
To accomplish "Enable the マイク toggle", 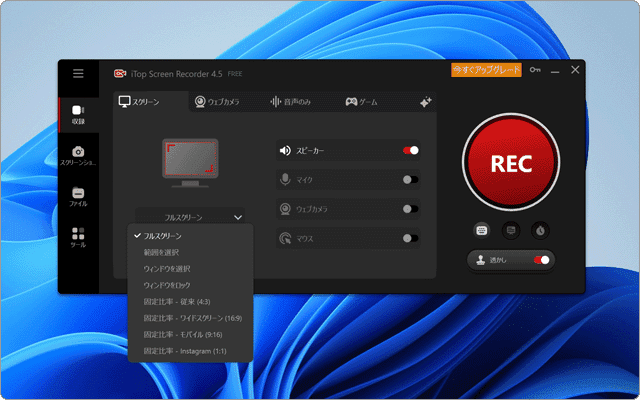I will pyautogui.click(x=411, y=180).
